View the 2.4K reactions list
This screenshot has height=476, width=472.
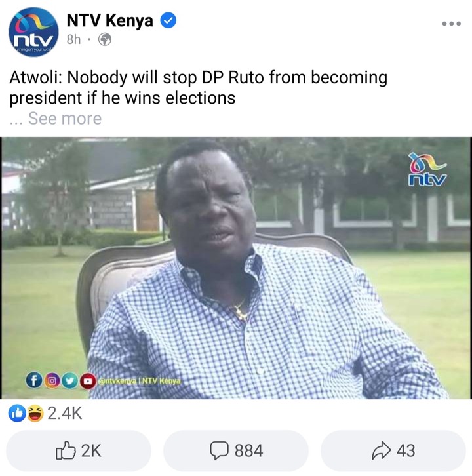click(65, 413)
